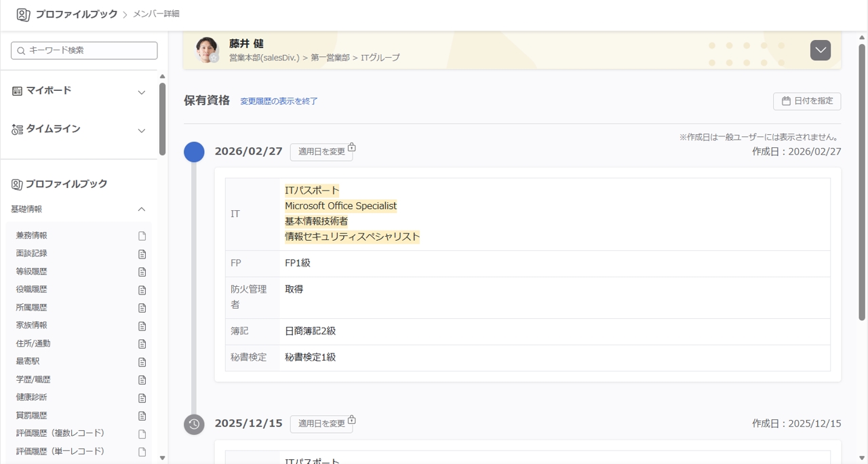Click the document icon beside 学歴/職歴
868x464 pixels.
point(142,380)
